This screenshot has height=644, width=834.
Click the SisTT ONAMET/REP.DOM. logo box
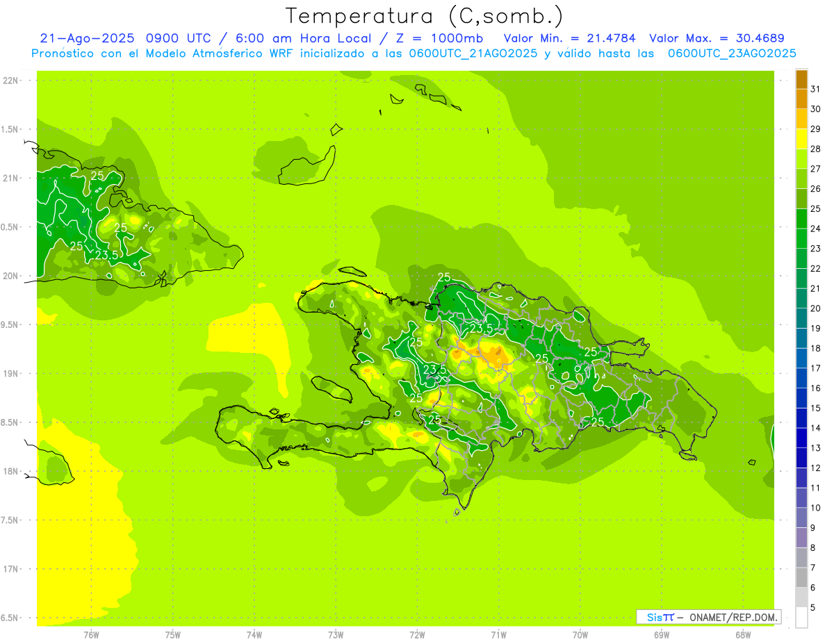click(708, 617)
